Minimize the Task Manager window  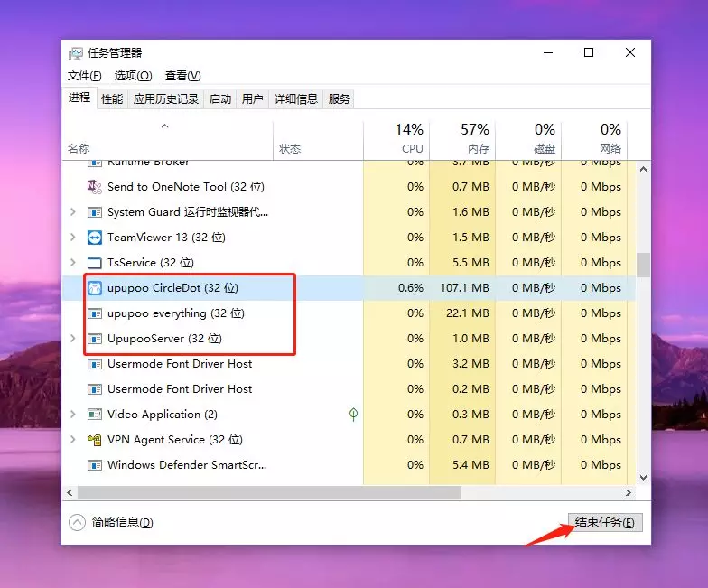coord(548,52)
